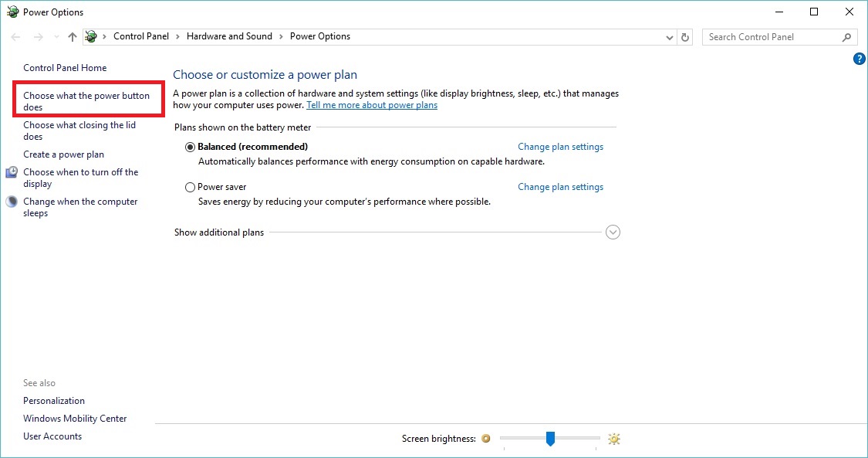Click the refresh icon in the address bar
This screenshot has height=458, width=868.
(x=685, y=36)
